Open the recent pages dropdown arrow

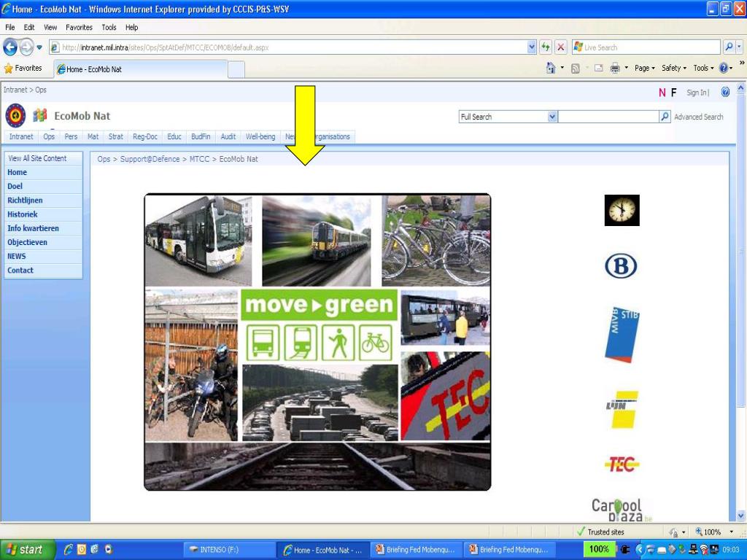pos(39,47)
